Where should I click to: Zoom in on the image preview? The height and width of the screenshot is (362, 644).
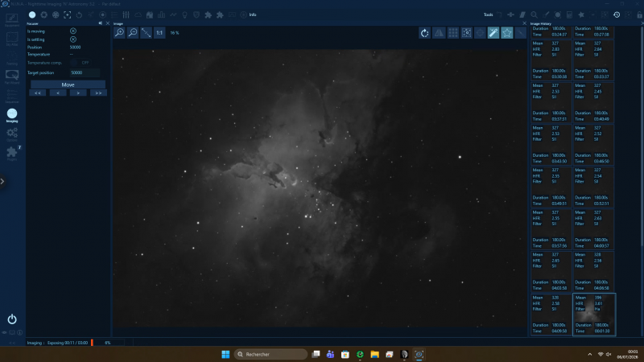point(119,32)
